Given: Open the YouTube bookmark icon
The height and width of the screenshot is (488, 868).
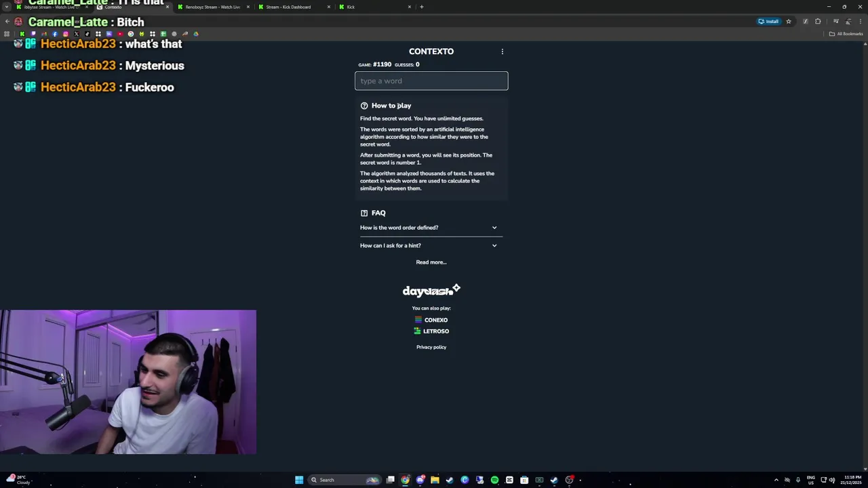Looking at the screenshot, I should pyautogui.click(x=120, y=34).
